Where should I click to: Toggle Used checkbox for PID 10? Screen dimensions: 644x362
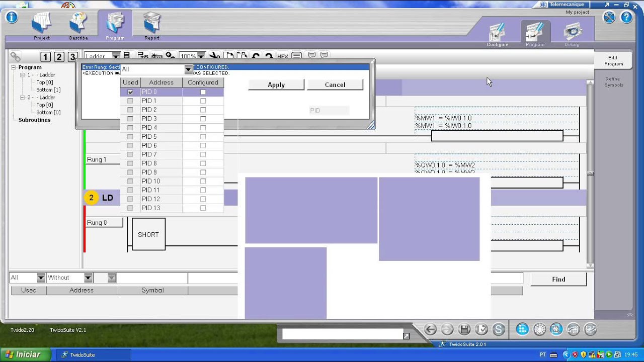(130, 181)
